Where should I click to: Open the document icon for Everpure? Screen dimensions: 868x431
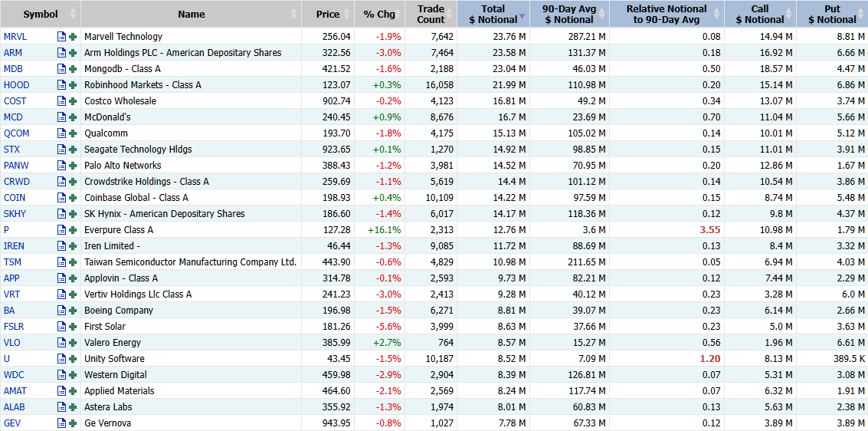(61, 229)
